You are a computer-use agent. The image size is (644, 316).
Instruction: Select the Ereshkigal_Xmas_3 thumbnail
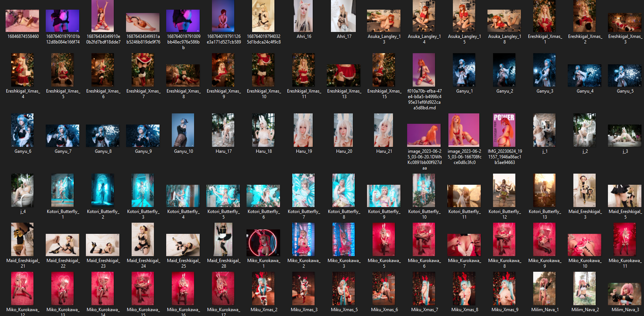pyautogui.click(x=625, y=23)
